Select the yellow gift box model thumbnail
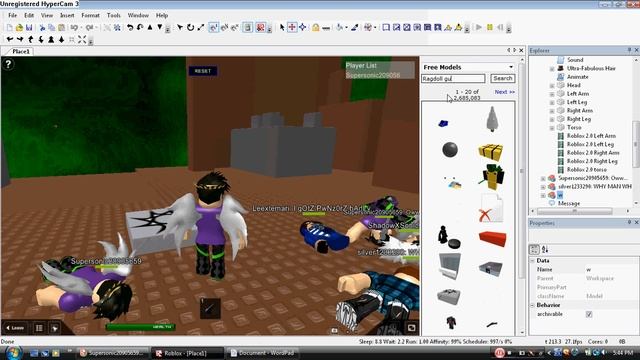The height and width of the screenshot is (360, 640). tap(490, 152)
